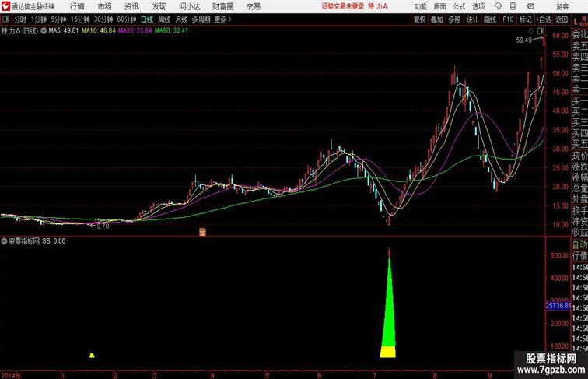Click the 59.49 high price annotation
The image size is (588, 379).
click(524, 40)
